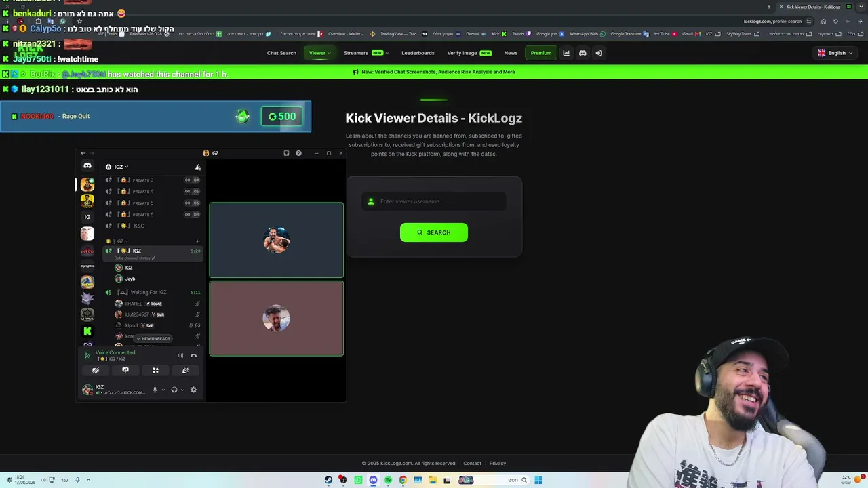Image resolution: width=868 pixels, height=488 pixels.
Task: Click the Windows Start button
Action: click(538, 480)
